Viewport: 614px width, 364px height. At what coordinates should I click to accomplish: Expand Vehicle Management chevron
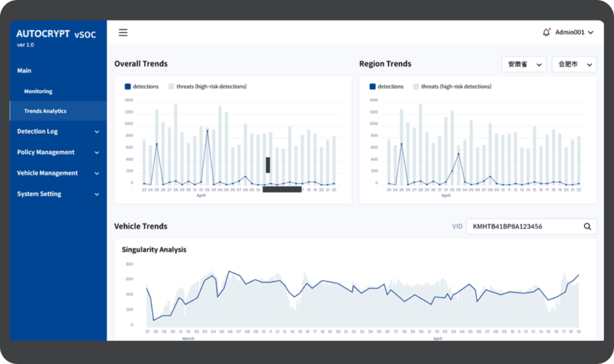click(x=97, y=173)
